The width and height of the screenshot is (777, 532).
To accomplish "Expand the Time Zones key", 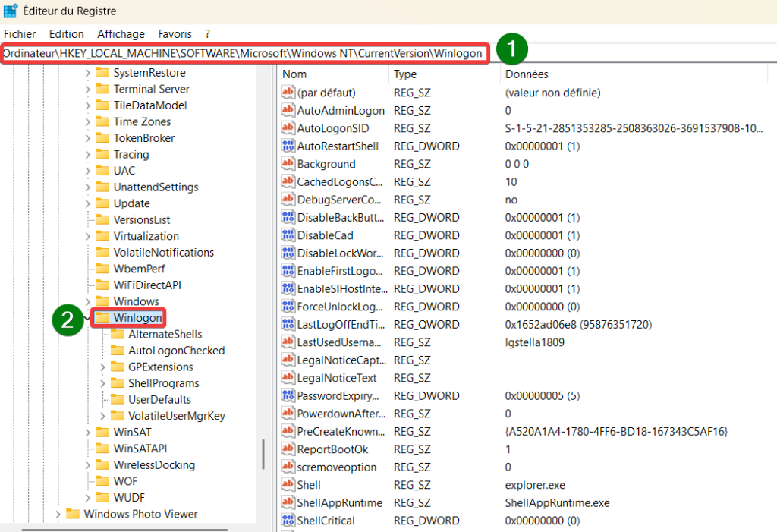I will [x=88, y=122].
